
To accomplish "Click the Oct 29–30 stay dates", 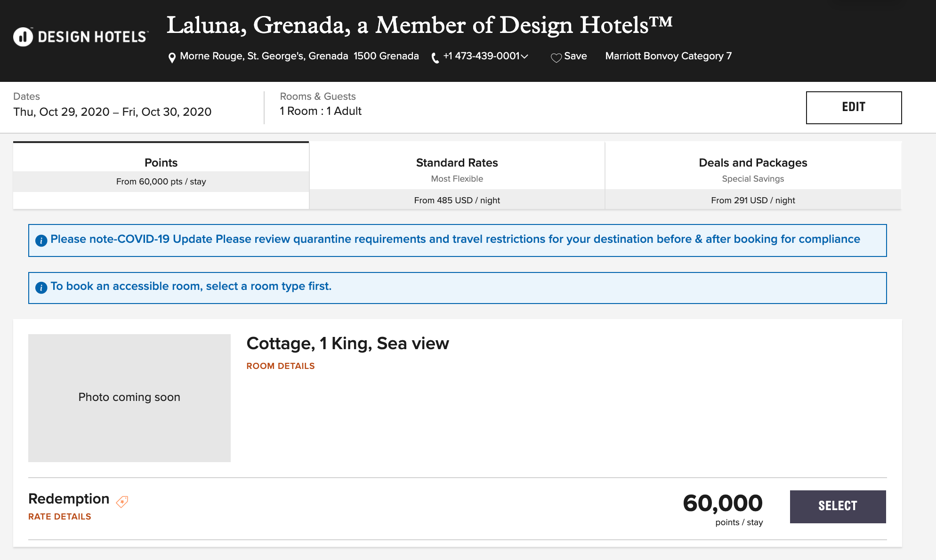I will pos(113,112).
